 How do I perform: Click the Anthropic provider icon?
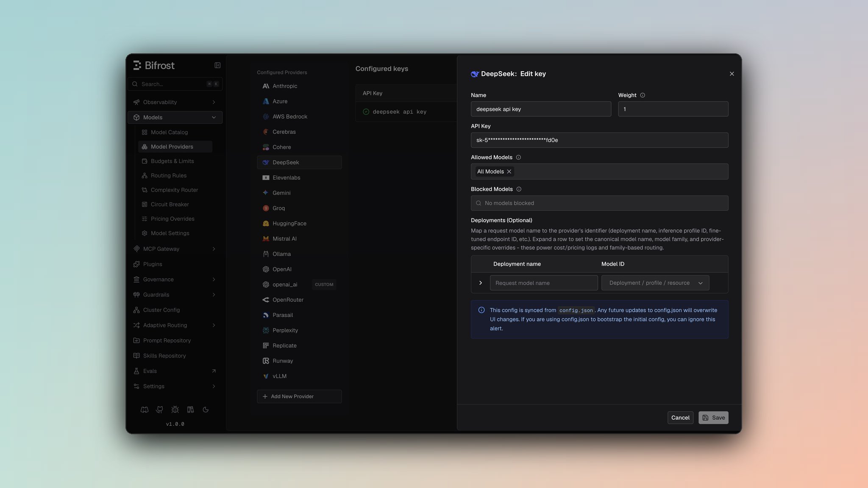(x=266, y=86)
